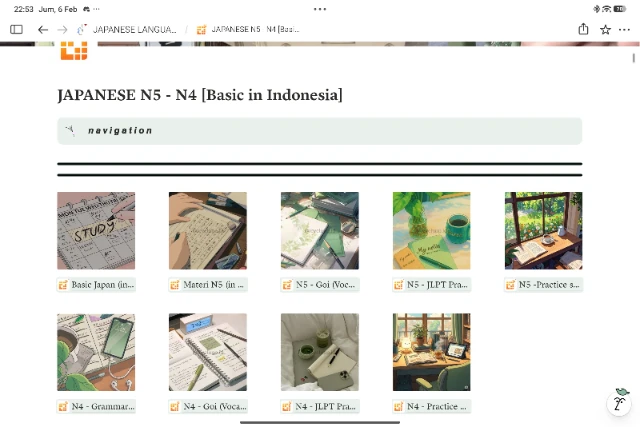The image size is (640, 427).
Task: Open the N5 - Goi vocabulary link
Action: point(320,285)
